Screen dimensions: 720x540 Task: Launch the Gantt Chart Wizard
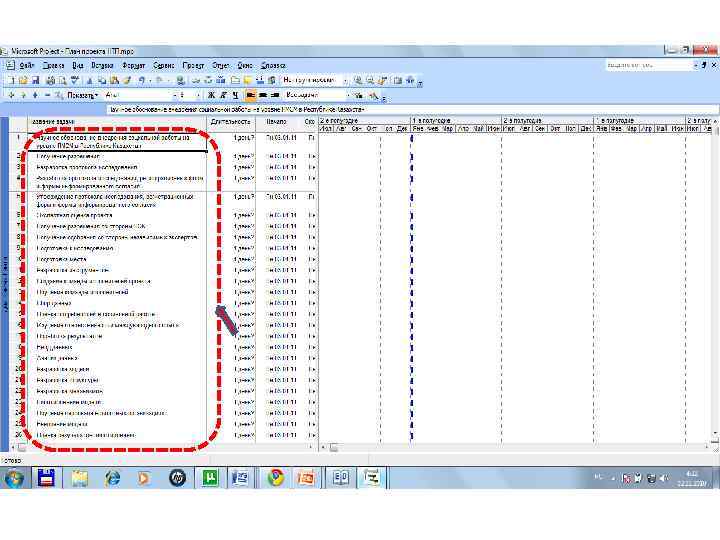[x=374, y=95]
